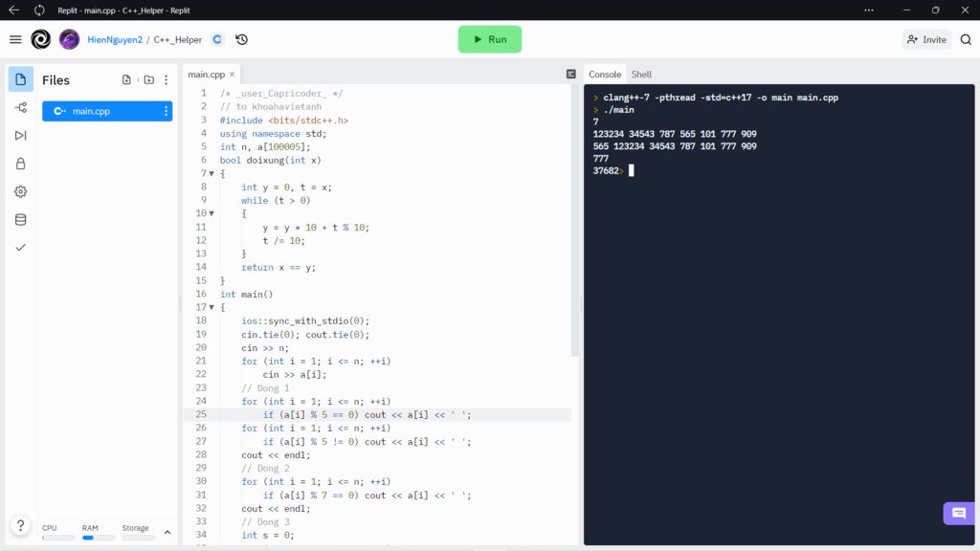Click the browser back arrow

coord(13,10)
